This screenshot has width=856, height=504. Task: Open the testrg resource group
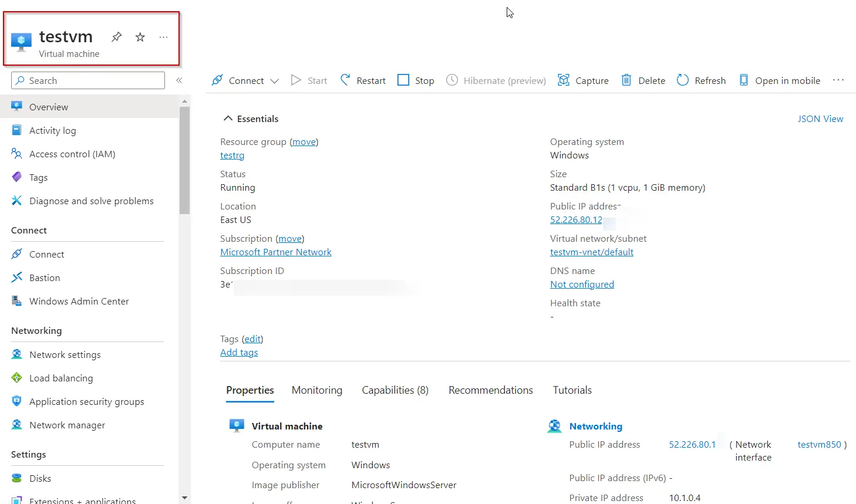pos(232,155)
